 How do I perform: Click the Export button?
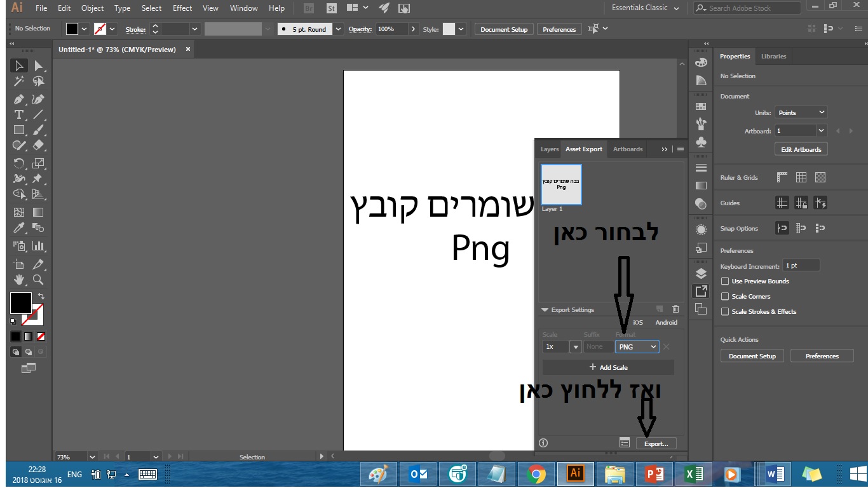656,443
